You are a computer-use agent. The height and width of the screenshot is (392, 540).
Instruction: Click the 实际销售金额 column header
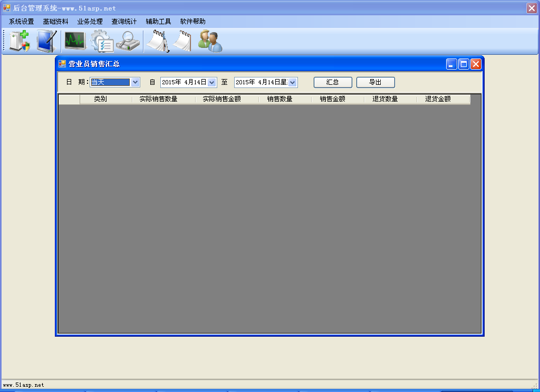(221, 99)
